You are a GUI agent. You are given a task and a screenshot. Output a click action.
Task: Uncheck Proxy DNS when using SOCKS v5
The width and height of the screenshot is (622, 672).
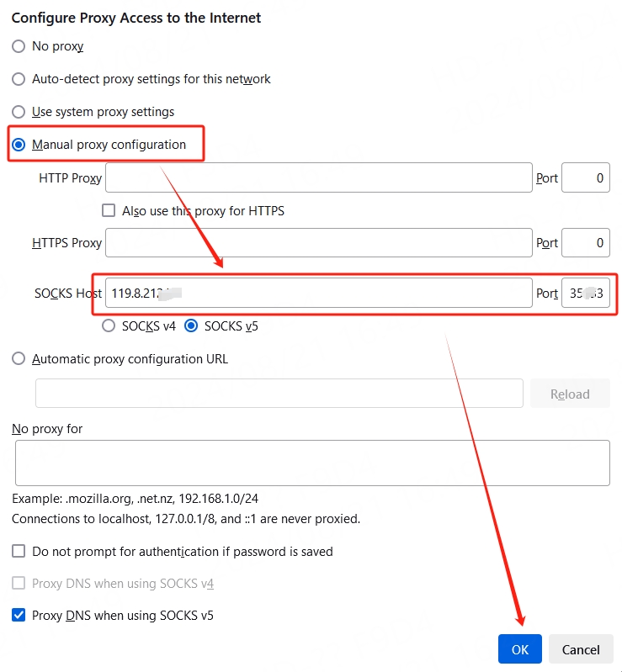click(19, 616)
